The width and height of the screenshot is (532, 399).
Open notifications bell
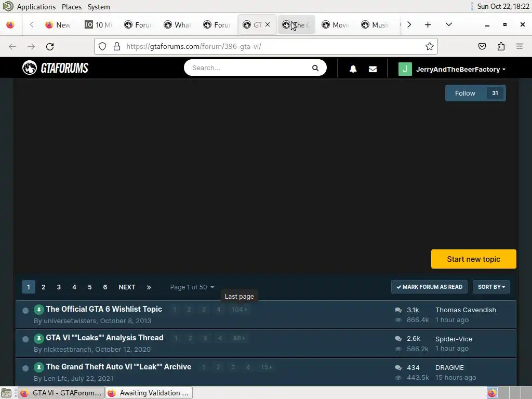click(x=353, y=69)
